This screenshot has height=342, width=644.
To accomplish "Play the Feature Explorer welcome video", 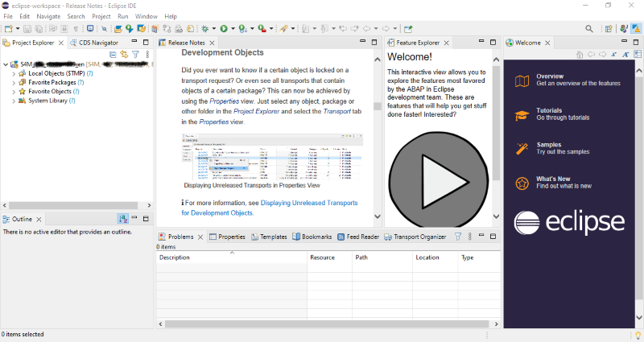I will pos(438,182).
